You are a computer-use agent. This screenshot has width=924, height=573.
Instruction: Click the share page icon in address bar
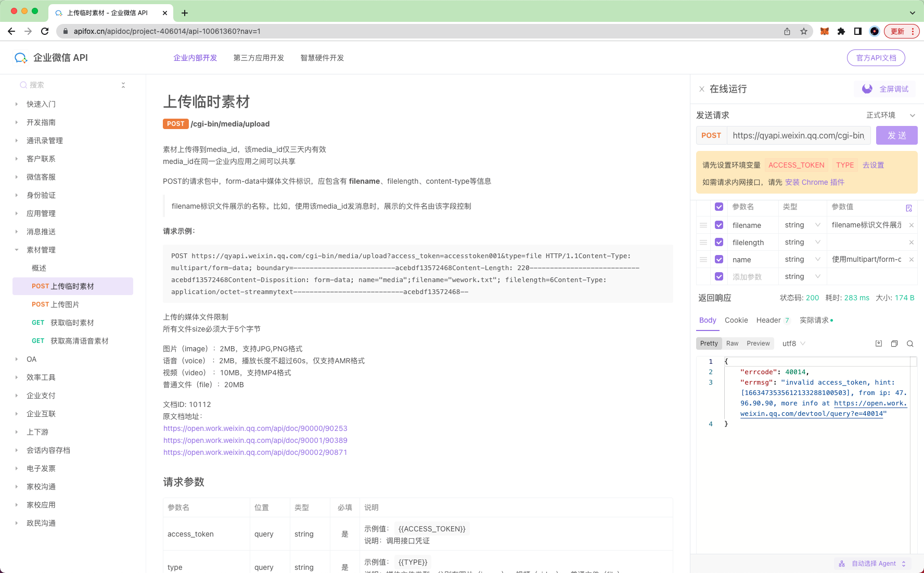coord(787,31)
